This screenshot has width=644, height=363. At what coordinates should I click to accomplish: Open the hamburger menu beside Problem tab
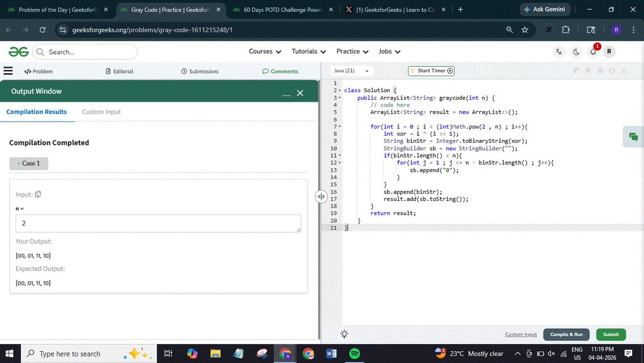click(x=8, y=71)
